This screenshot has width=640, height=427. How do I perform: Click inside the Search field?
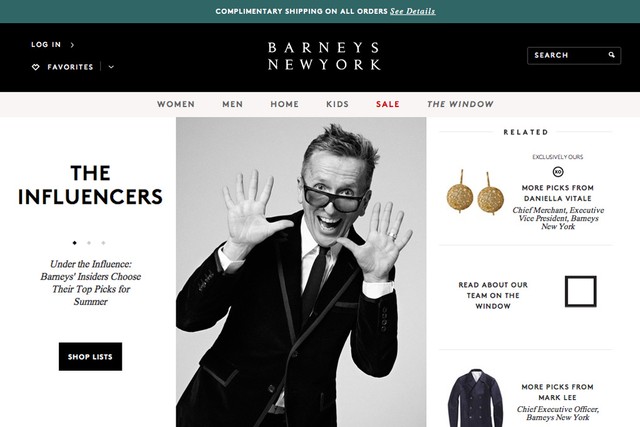(x=574, y=56)
